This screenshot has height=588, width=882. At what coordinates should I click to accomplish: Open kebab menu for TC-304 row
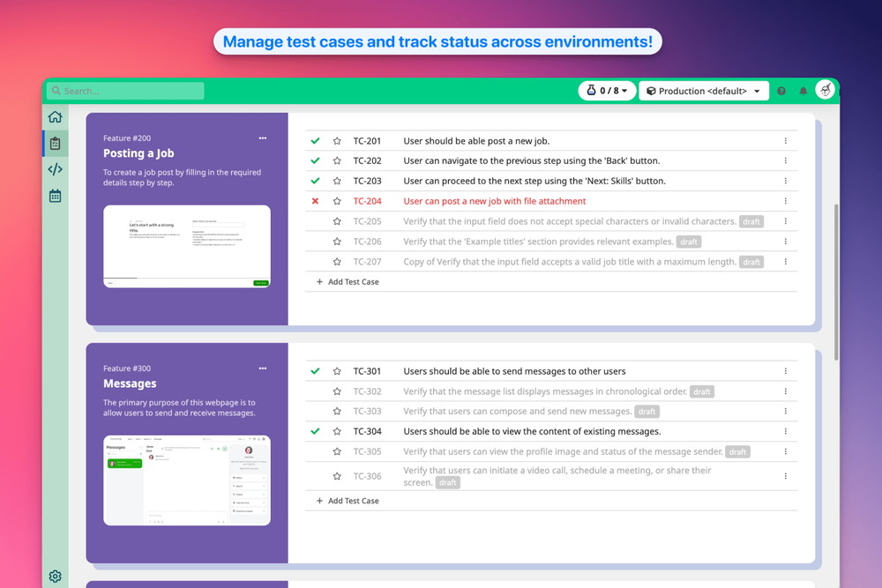[785, 432]
